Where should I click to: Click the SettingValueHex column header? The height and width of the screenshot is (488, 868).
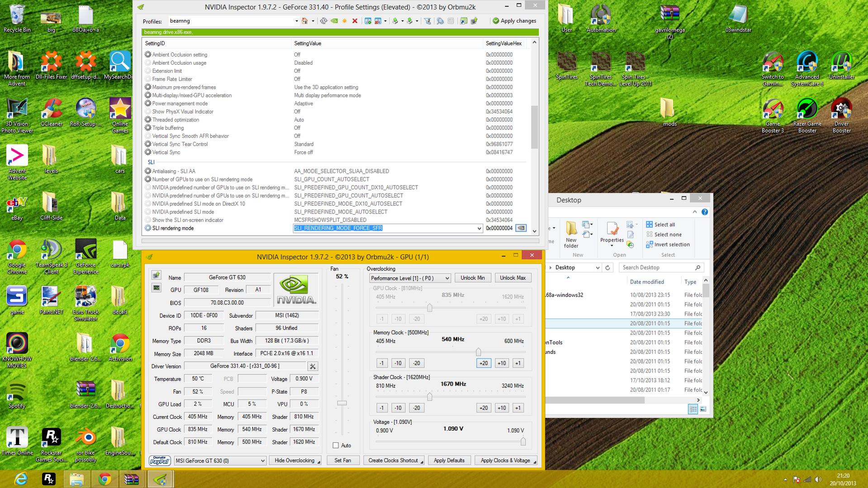[503, 43]
